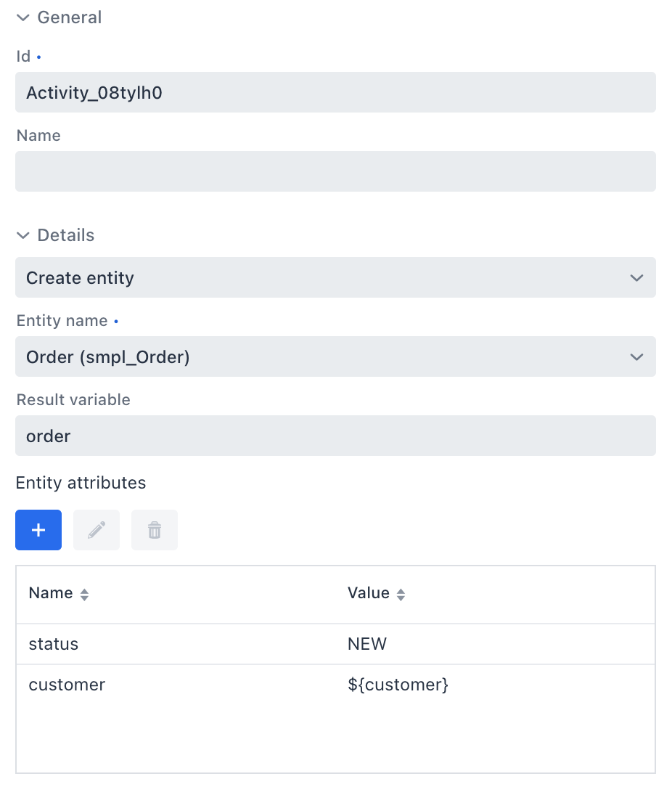
Task: Click the empty Name field
Action: 335,171
